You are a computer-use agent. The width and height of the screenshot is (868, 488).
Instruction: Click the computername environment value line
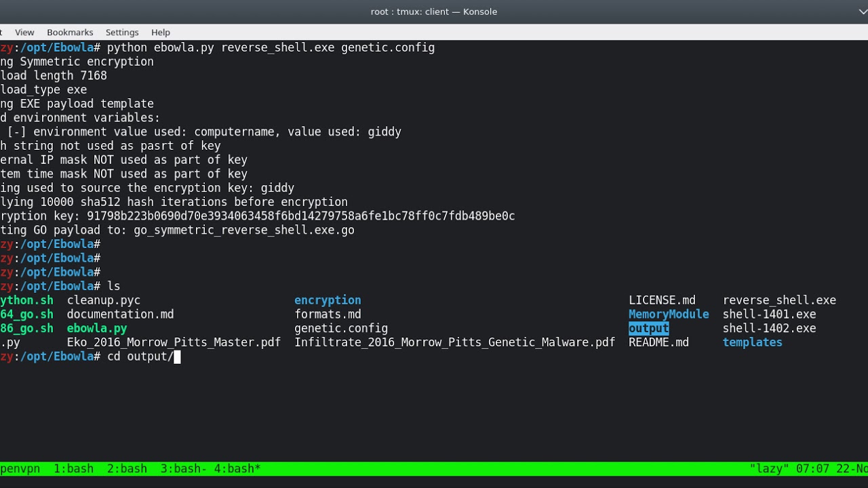pos(204,131)
